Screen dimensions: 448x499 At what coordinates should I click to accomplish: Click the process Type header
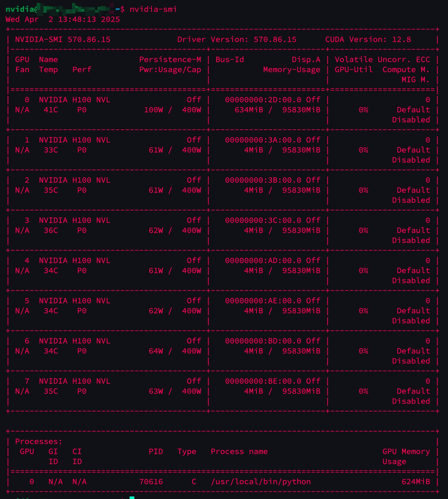tap(187, 452)
